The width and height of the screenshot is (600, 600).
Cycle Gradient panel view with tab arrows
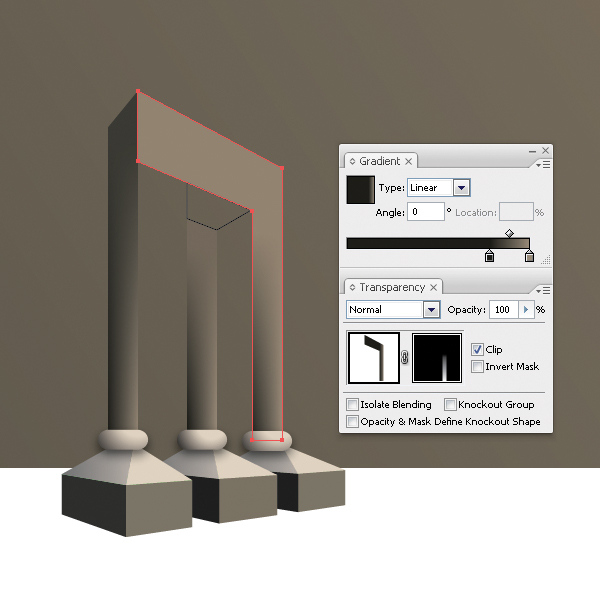click(352, 161)
